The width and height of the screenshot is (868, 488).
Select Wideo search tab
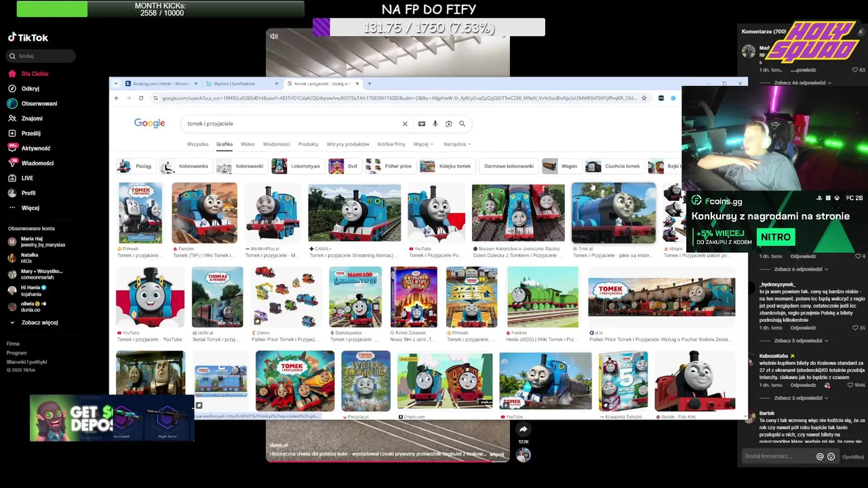tap(248, 144)
